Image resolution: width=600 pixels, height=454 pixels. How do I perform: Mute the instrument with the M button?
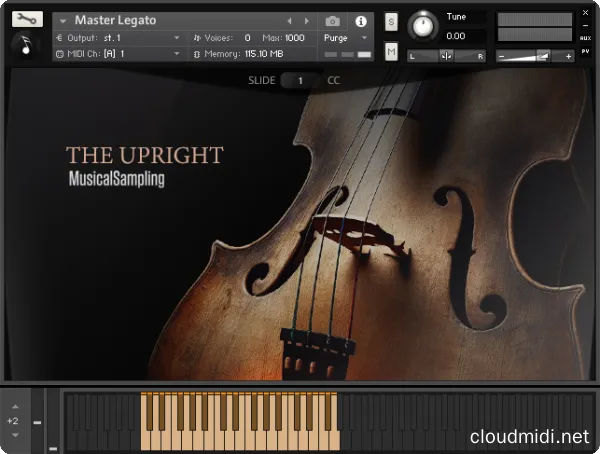[x=391, y=51]
